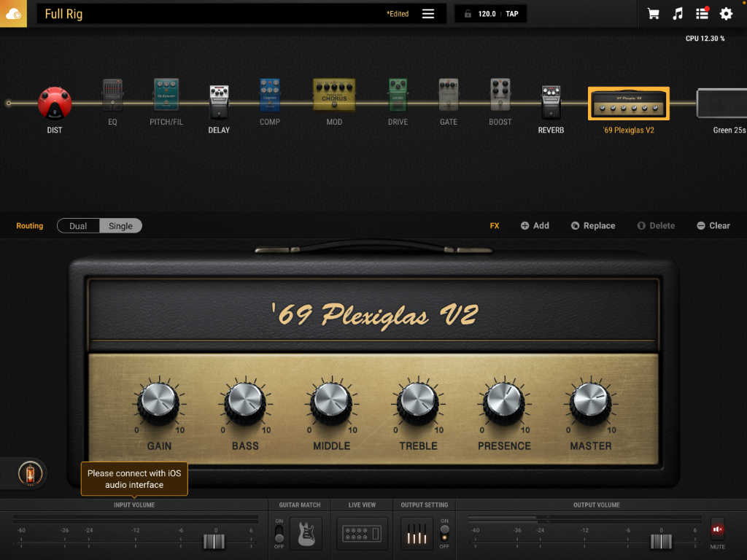This screenshot has height=560, width=747.
Task: Click the Routing label
Action: (29, 226)
